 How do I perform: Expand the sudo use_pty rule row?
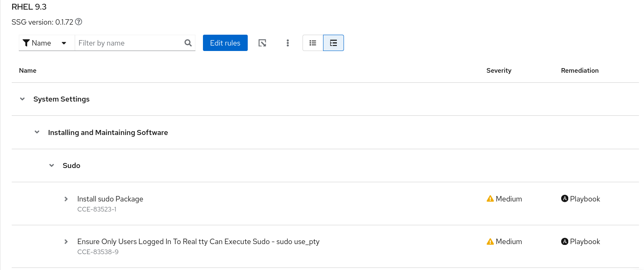pos(66,242)
